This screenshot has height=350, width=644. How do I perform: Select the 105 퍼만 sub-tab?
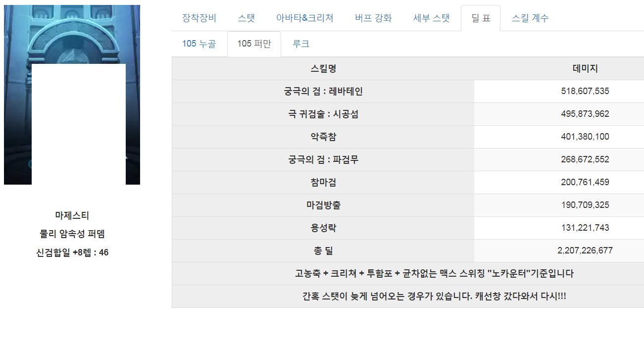(254, 44)
